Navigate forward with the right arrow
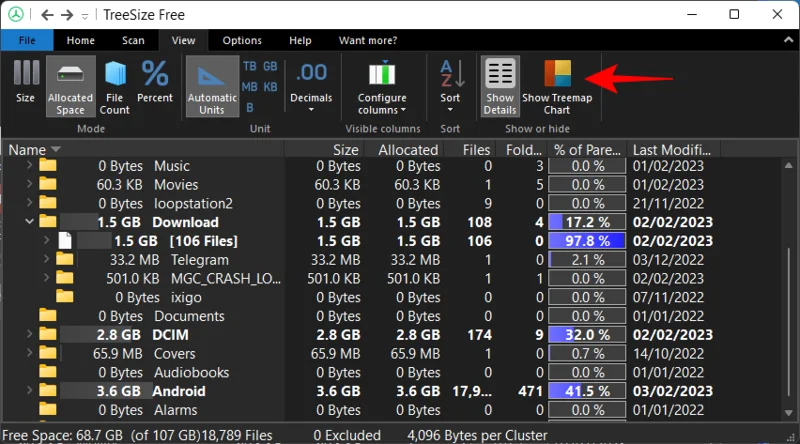 [67, 15]
